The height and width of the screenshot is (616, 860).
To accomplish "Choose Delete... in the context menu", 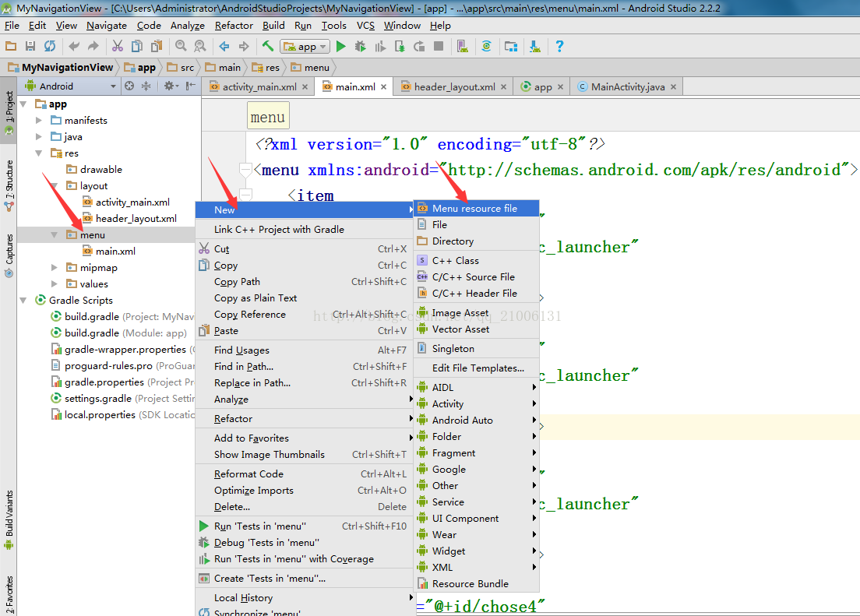I will (303, 507).
